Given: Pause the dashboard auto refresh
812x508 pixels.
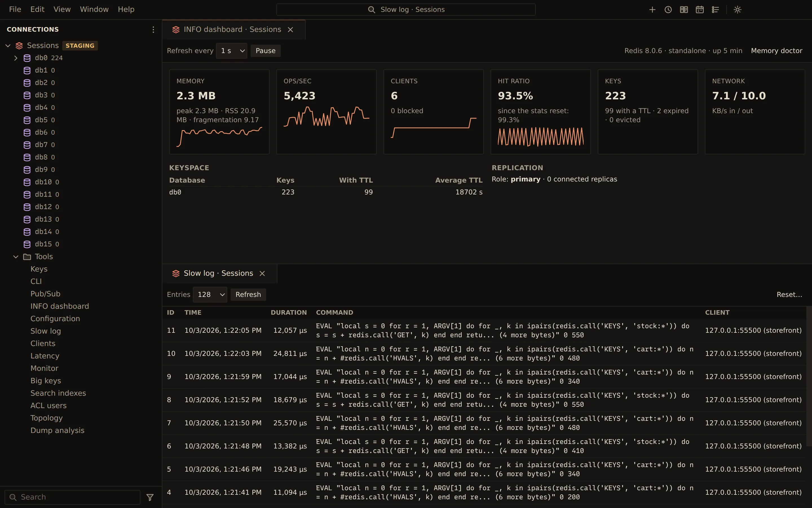Looking at the screenshot, I should click(265, 51).
